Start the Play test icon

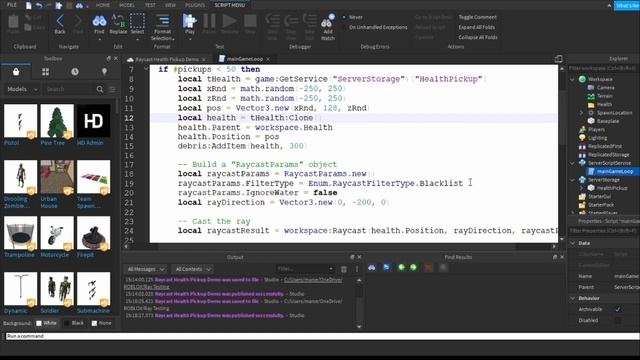pyautogui.click(x=189, y=21)
